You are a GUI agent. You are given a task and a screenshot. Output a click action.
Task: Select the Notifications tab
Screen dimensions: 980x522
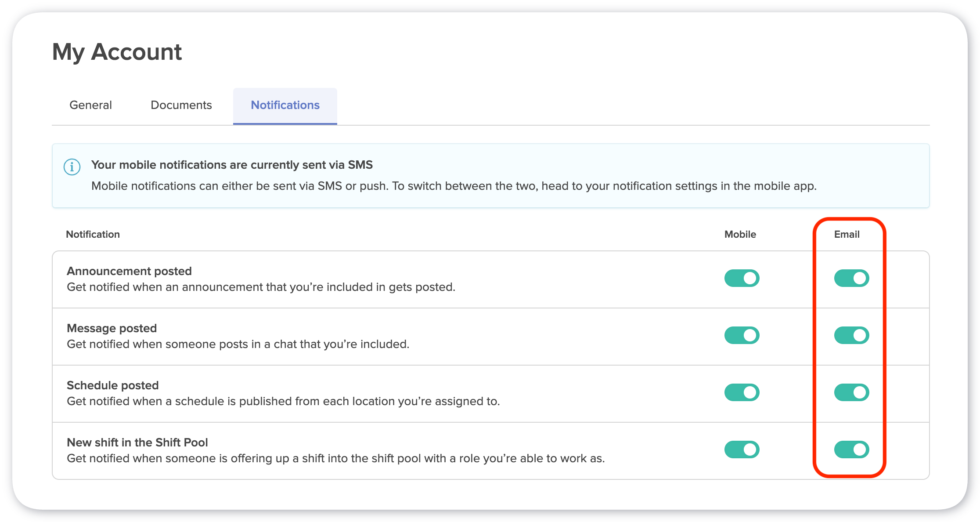(x=285, y=105)
